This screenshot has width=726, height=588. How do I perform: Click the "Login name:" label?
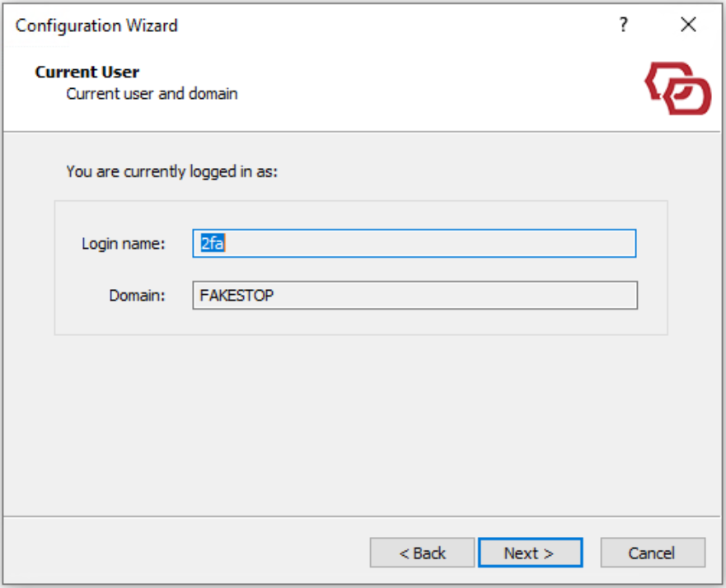(124, 244)
